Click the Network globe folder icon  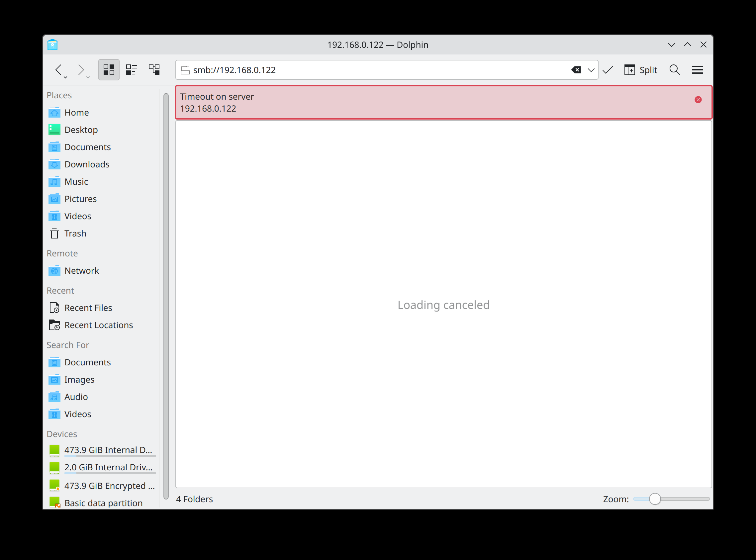pyautogui.click(x=54, y=271)
